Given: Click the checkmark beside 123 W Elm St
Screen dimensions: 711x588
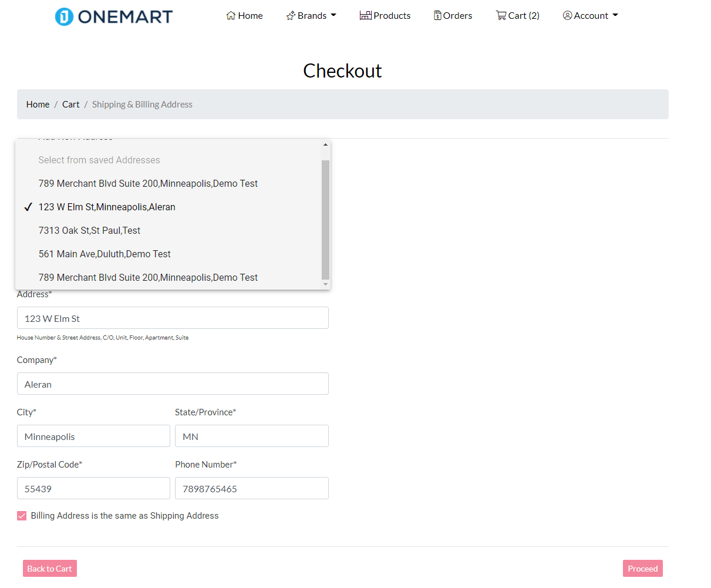Looking at the screenshot, I should click(x=28, y=207).
